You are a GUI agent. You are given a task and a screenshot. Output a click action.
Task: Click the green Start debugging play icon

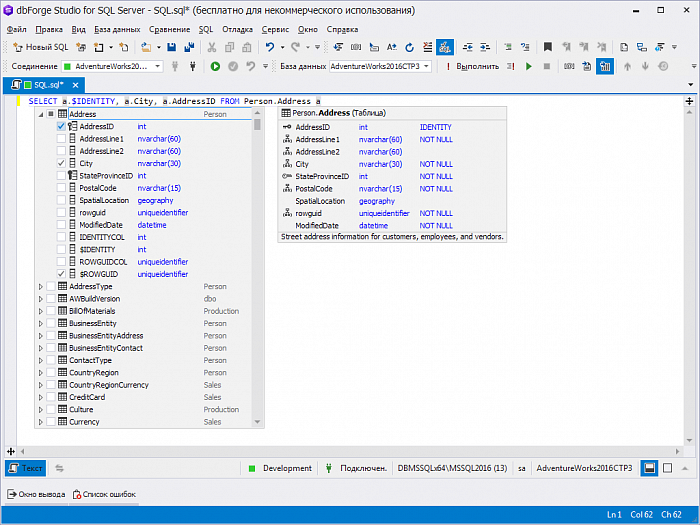point(529,67)
